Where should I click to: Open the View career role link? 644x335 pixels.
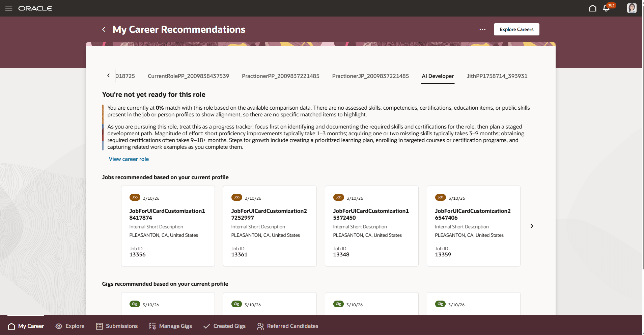(x=129, y=159)
